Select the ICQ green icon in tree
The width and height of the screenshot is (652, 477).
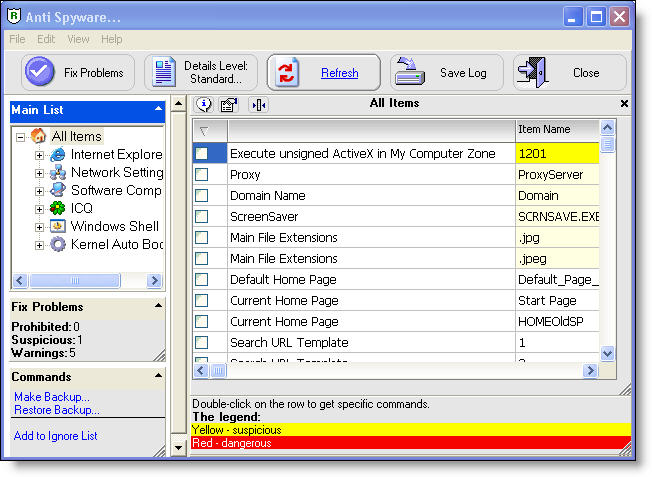58,208
